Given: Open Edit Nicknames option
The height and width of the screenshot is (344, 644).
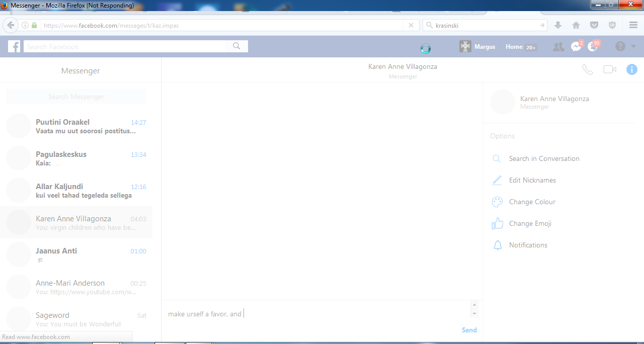Looking at the screenshot, I should 532,180.
